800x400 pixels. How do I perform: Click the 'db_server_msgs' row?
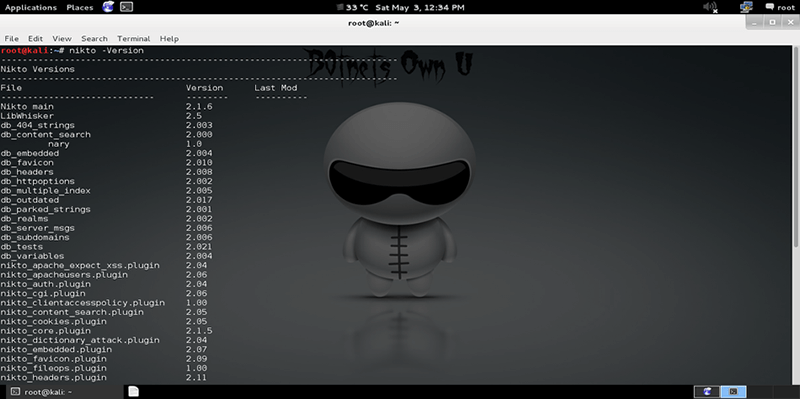coord(106,228)
